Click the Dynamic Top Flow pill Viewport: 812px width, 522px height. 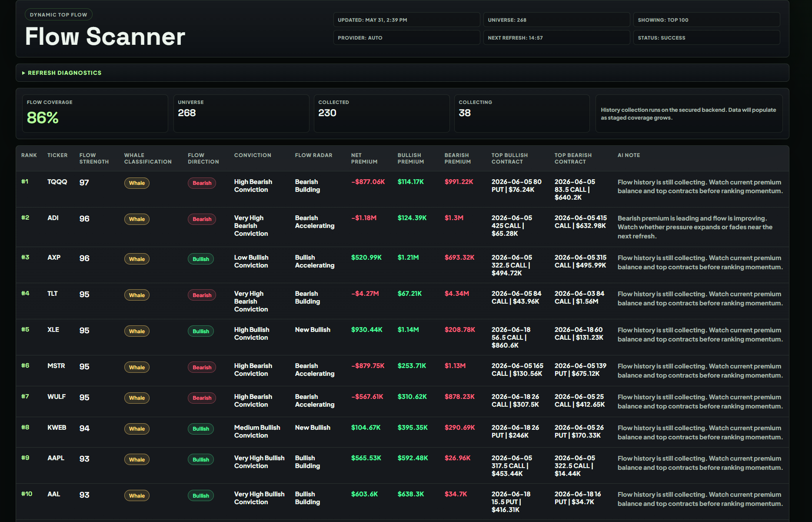pos(58,15)
